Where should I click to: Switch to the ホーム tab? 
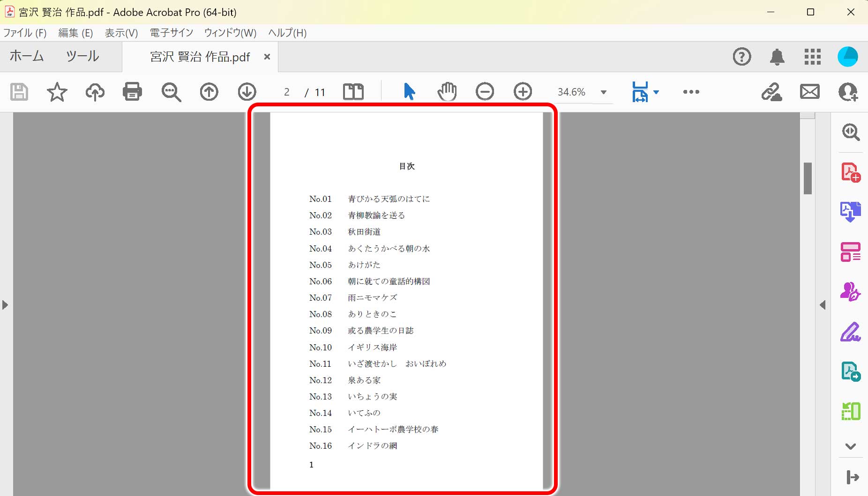point(27,56)
